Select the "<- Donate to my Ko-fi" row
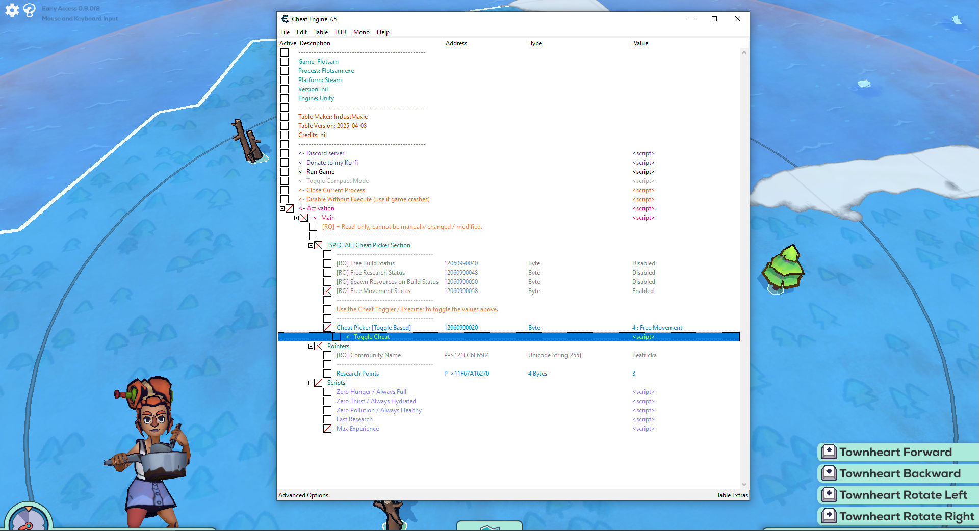The image size is (980, 531). [x=328, y=163]
